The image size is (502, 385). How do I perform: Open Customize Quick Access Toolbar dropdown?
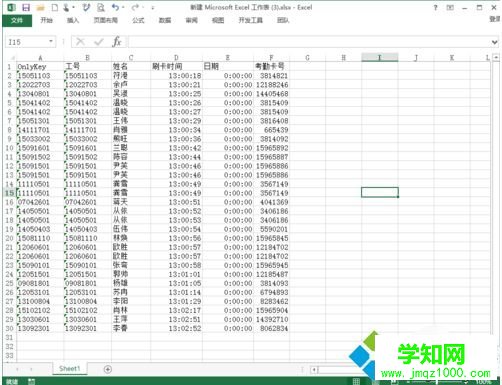point(153,7)
